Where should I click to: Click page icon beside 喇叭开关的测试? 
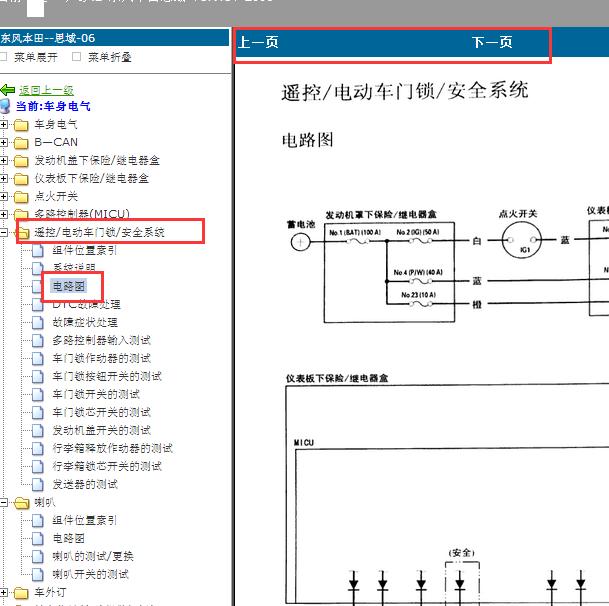click(x=38, y=574)
